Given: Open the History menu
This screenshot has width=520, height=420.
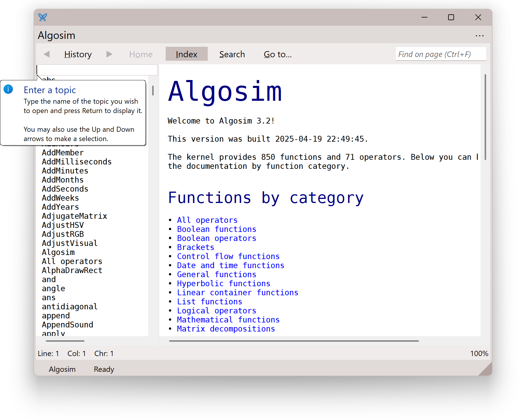Looking at the screenshot, I should [x=78, y=54].
